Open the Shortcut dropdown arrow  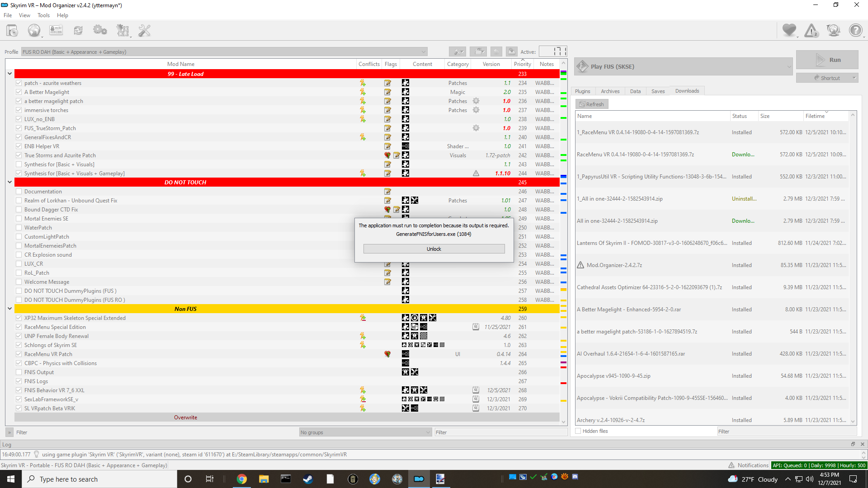[854, 78]
